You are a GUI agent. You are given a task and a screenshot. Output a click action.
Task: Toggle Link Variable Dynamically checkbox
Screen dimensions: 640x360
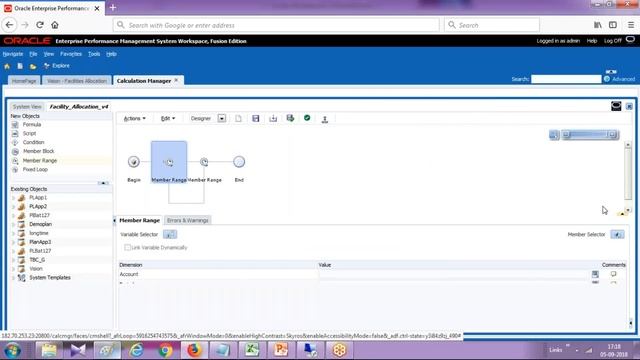pyautogui.click(x=127, y=247)
